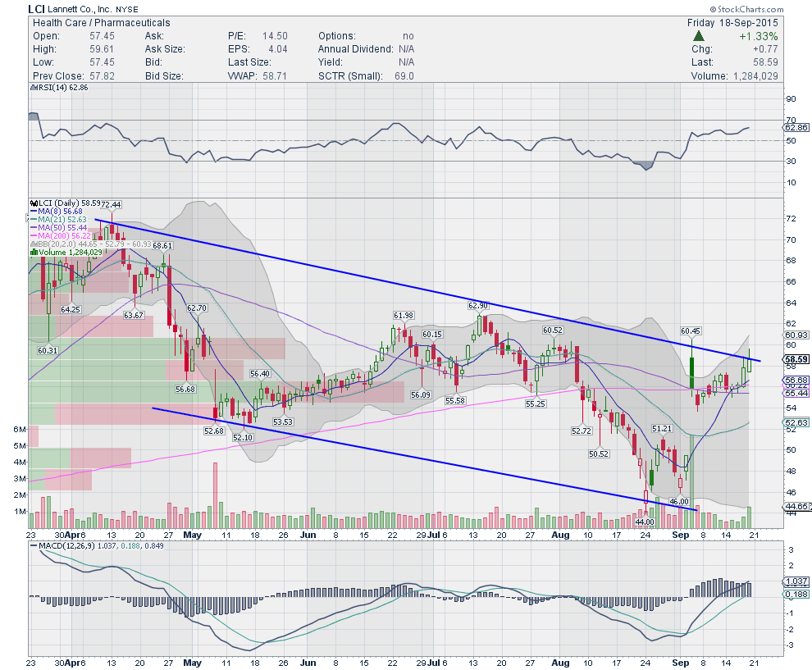Click the 60.15 price label
The width and height of the screenshot is (812, 670).
coord(432,335)
